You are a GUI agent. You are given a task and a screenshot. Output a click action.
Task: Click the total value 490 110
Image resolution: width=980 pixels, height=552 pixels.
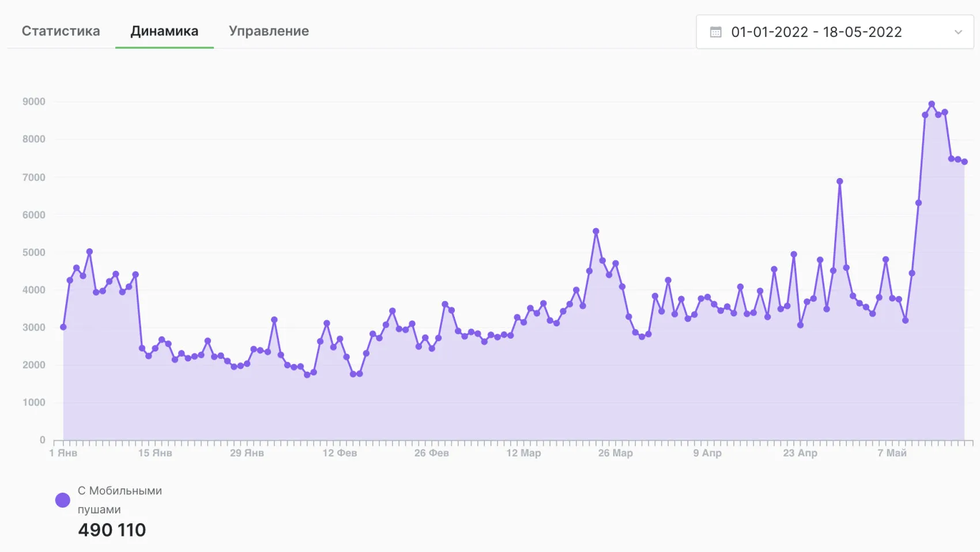click(112, 530)
